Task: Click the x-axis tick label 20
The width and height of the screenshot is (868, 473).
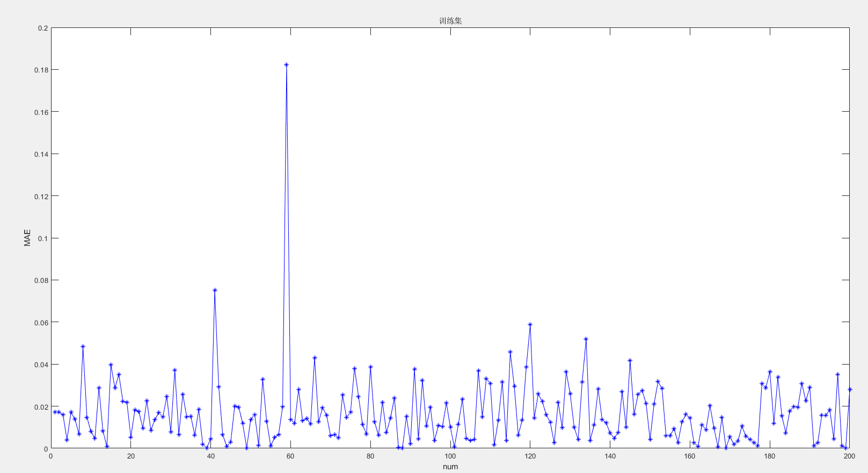Action: tap(131, 456)
